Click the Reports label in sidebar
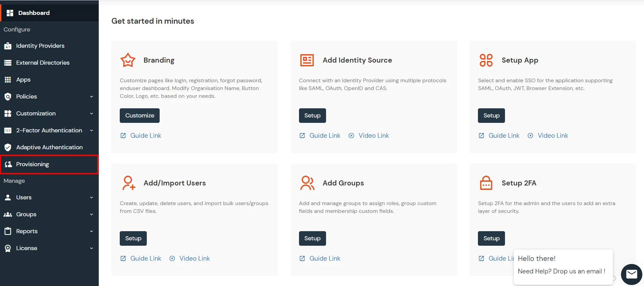 [27, 231]
